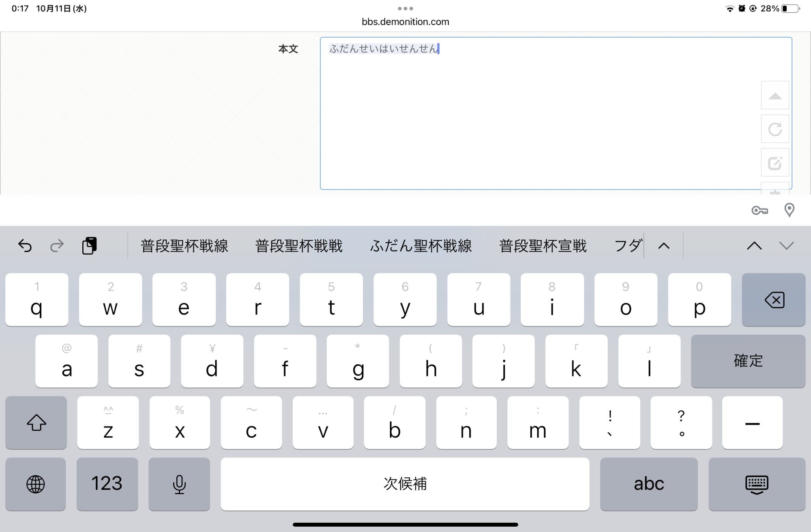Viewport: 811px width, 532px height.
Task: Expand the conversion candidate list
Action: click(x=664, y=246)
